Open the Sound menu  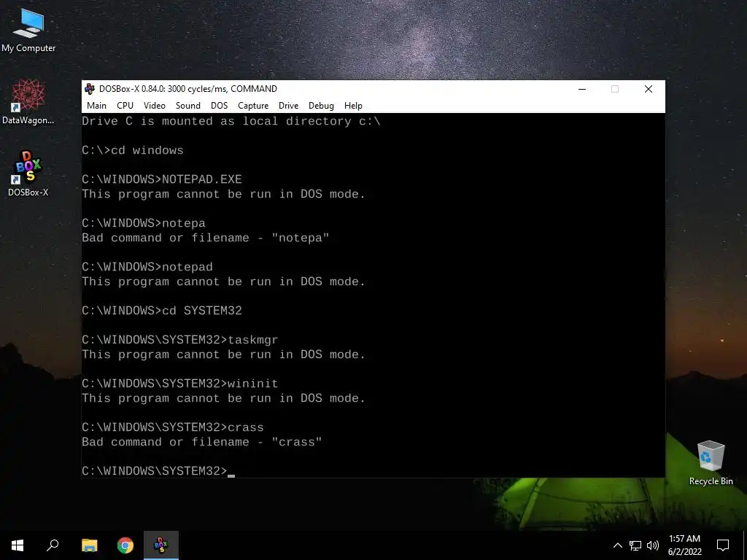click(187, 106)
